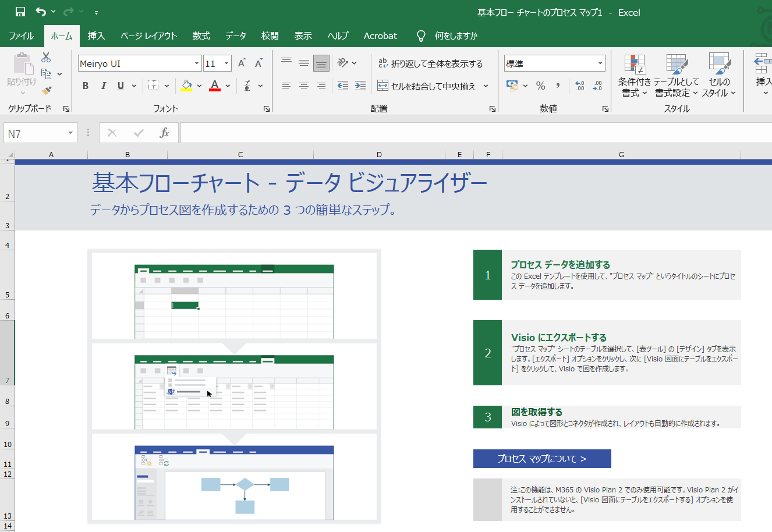Apply percent style with % icon
772x532 pixels.
point(541,86)
